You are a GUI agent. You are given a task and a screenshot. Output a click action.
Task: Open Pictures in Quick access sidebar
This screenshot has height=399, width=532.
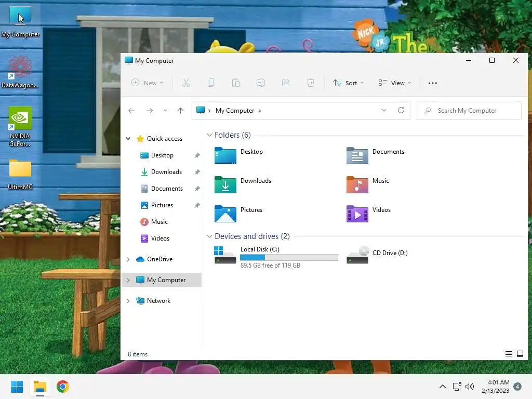point(157,205)
